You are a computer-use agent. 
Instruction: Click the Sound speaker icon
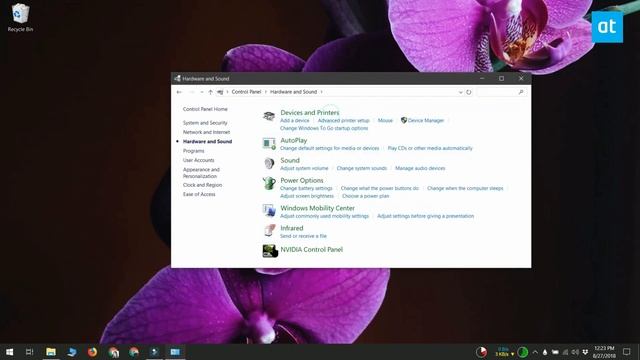(x=269, y=164)
